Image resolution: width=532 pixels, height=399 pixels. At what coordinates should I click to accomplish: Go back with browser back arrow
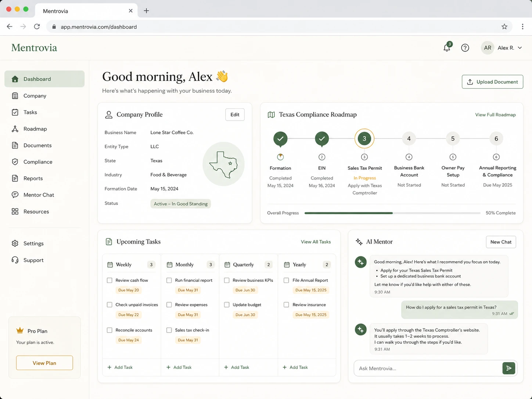coord(10,26)
